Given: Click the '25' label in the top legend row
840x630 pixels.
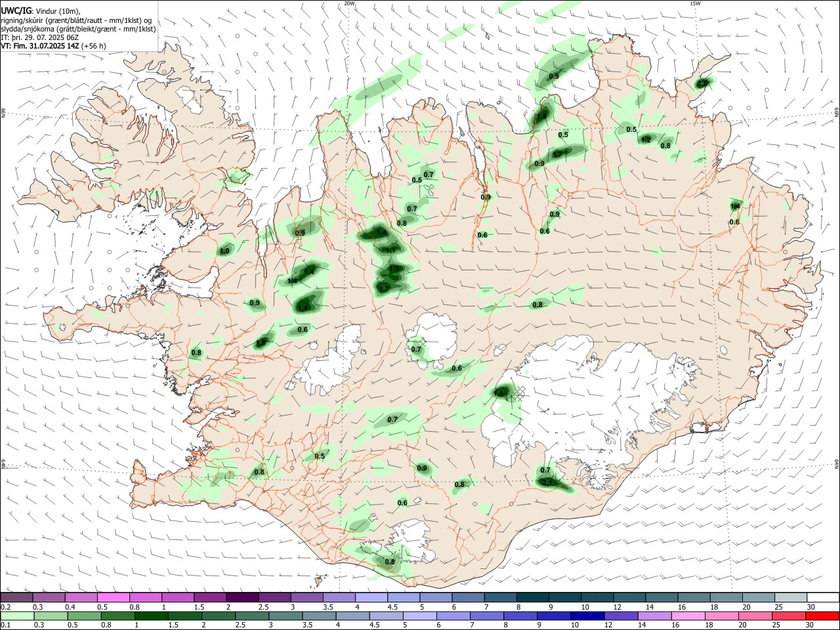Looking at the screenshot, I should 778,607.
